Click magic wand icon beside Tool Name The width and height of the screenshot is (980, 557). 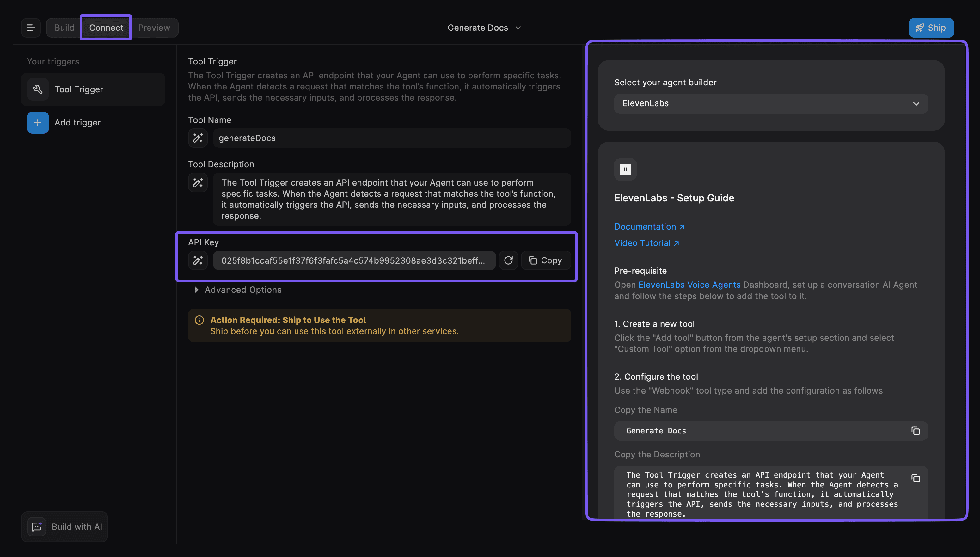[x=198, y=138]
